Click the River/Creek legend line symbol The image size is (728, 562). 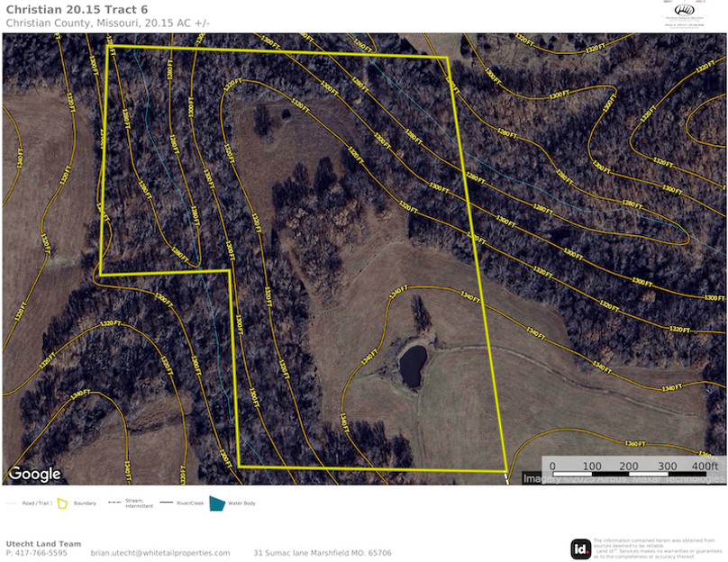(166, 503)
